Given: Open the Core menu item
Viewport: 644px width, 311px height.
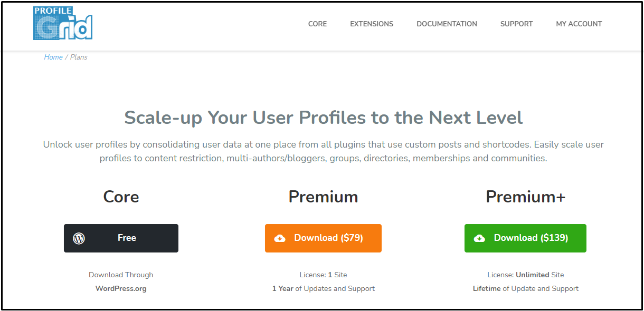Looking at the screenshot, I should [317, 24].
